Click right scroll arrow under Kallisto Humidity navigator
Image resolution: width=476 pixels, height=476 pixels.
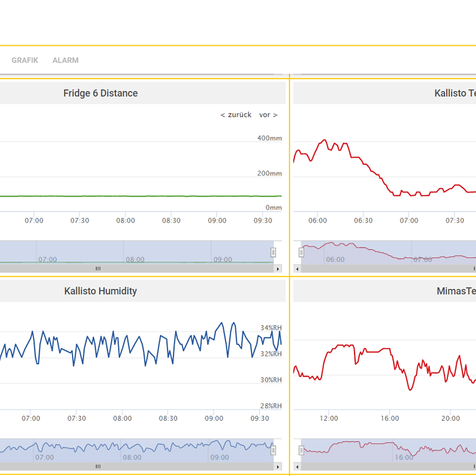click(278, 466)
